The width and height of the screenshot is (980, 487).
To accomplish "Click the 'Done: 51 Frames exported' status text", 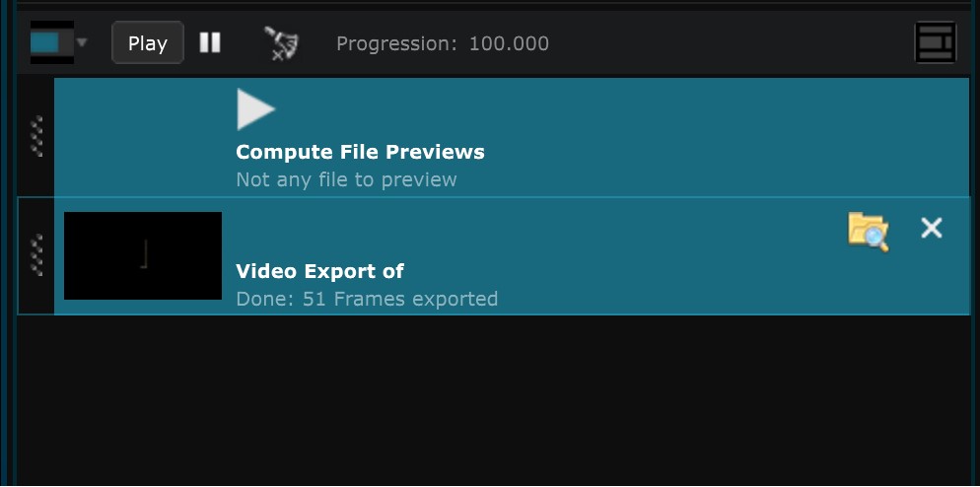I will tap(367, 299).
